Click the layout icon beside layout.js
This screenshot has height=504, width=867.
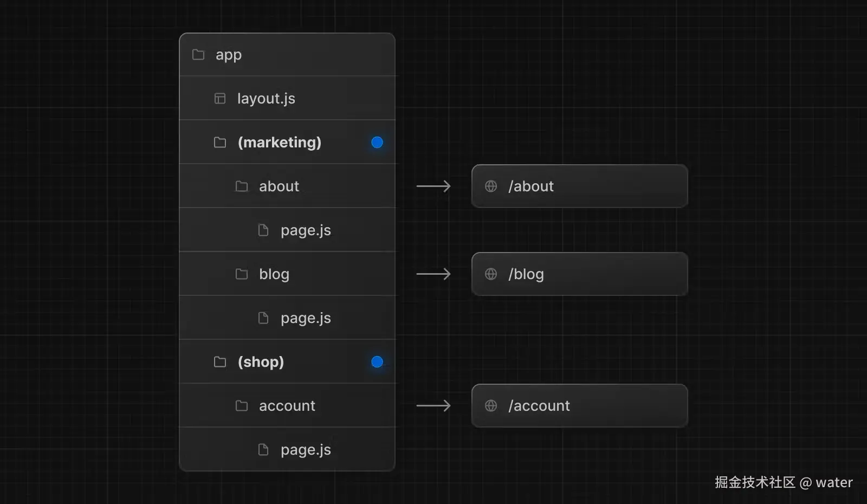[220, 99]
